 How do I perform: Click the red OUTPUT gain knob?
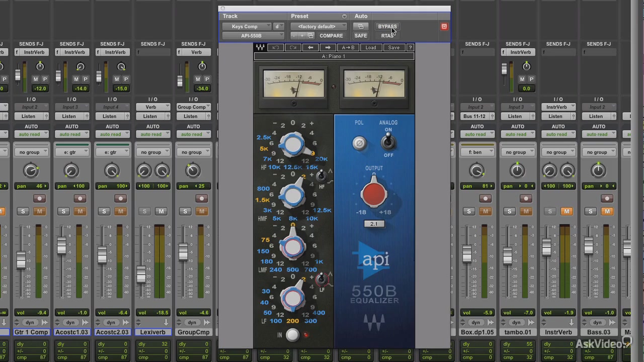click(374, 195)
